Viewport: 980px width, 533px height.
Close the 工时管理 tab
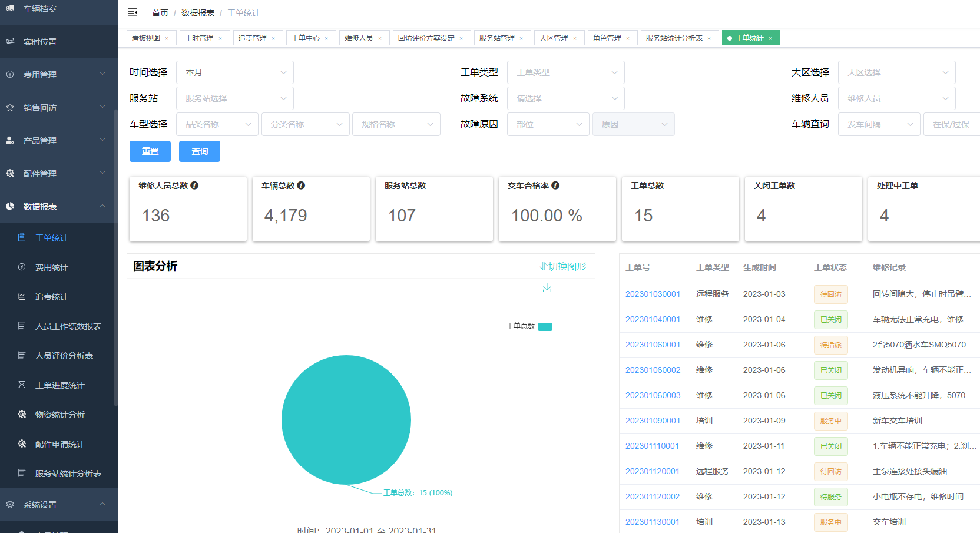pyautogui.click(x=220, y=38)
